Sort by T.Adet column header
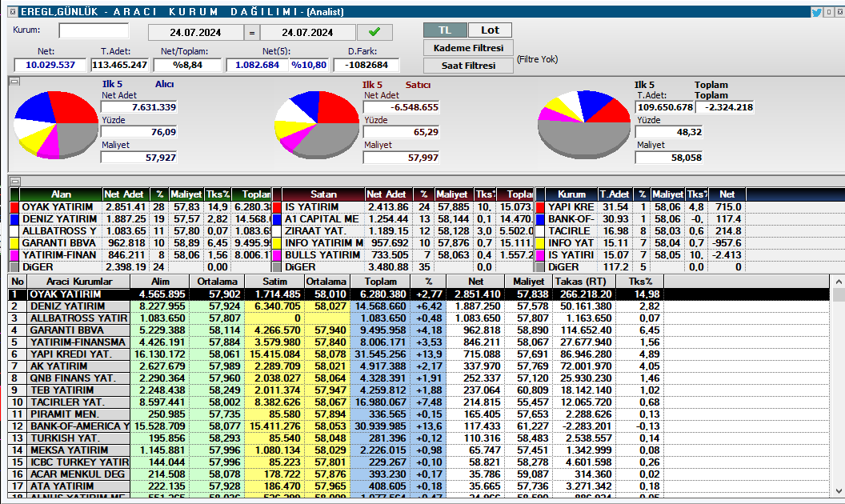Image resolution: width=845 pixels, height=504 pixels. tap(615, 194)
